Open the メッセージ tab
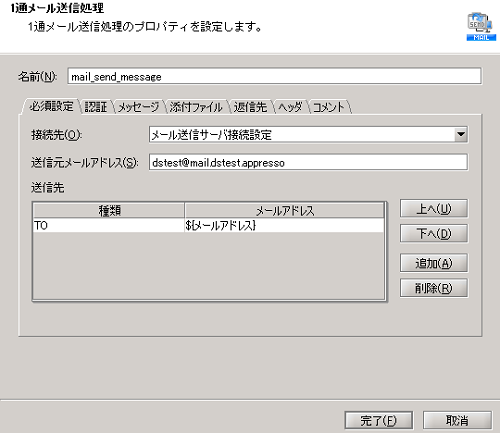500x433 pixels. 139,107
